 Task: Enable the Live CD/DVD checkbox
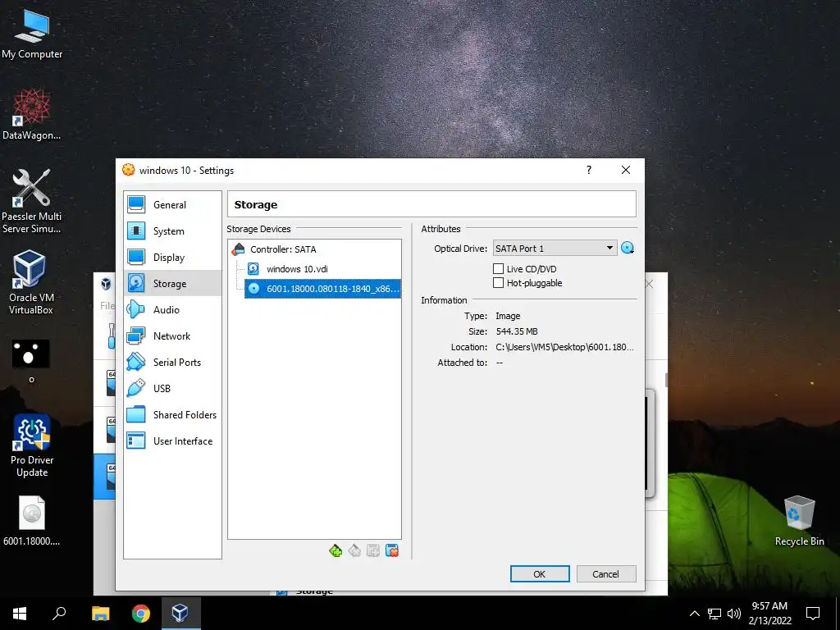point(498,269)
